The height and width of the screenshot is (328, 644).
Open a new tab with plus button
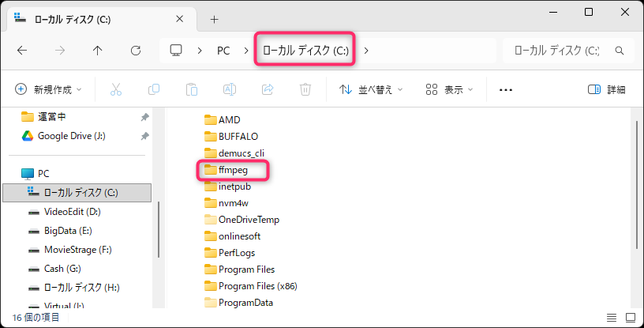pos(214,18)
